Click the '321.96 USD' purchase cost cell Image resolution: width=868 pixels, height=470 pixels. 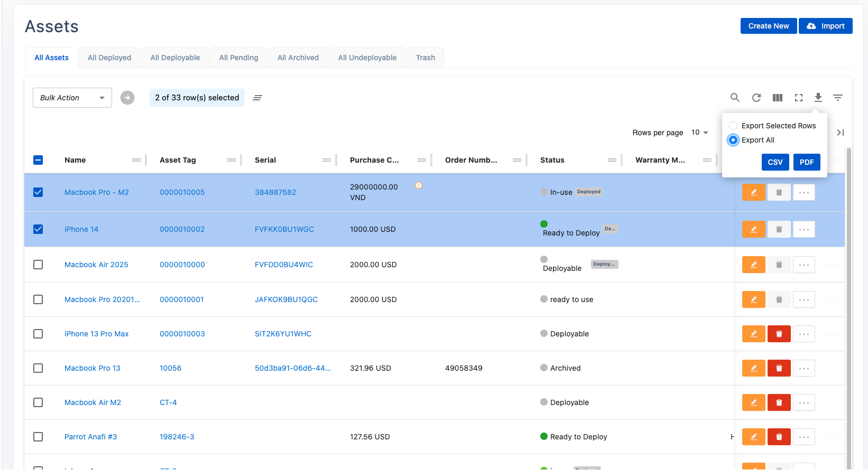pos(371,368)
